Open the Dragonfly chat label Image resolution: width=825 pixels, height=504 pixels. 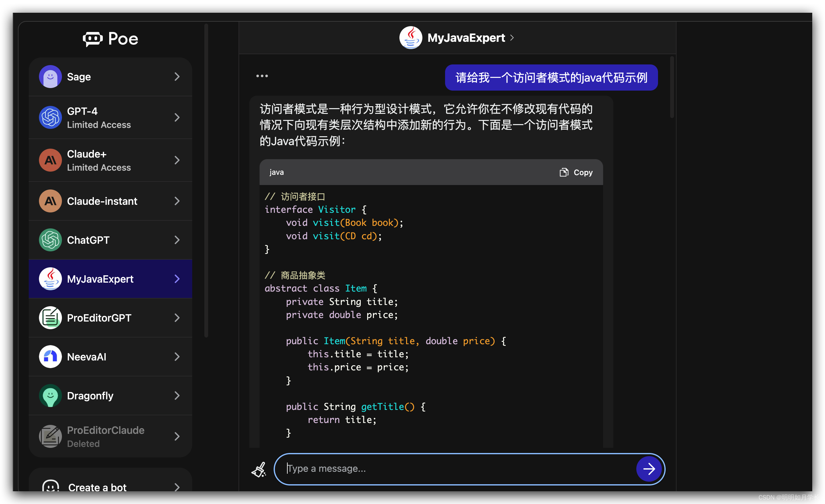[90, 395]
